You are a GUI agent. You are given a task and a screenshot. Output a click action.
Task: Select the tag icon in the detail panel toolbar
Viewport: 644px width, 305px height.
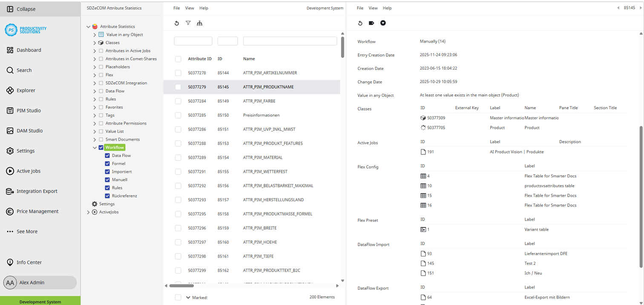click(371, 23)
